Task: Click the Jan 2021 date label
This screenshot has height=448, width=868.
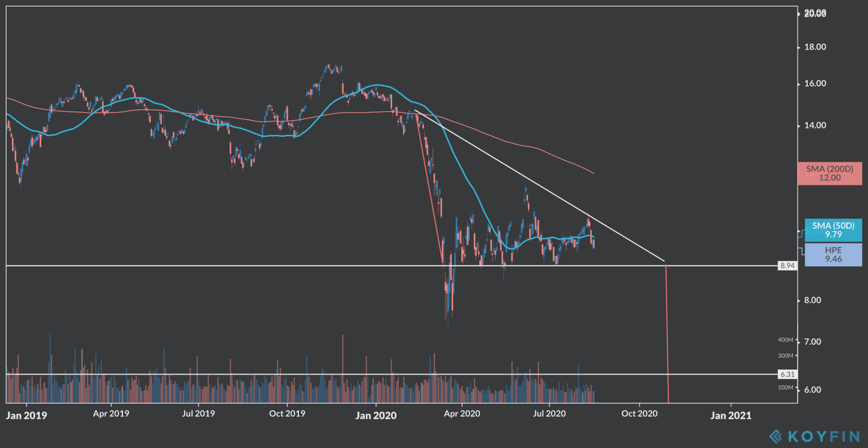Action: tap(731, 416)
